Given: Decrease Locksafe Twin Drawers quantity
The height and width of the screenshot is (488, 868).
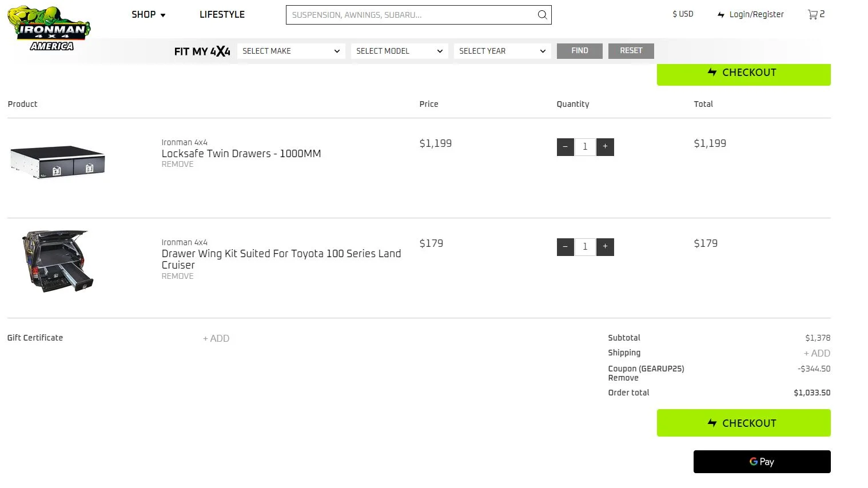Looking at the screenshot, I should [565, 147].
